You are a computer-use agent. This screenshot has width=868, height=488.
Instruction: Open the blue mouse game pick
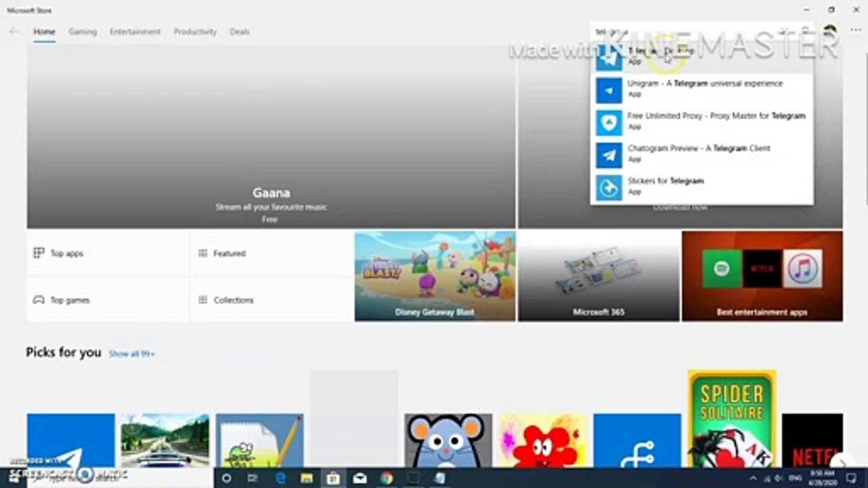click(448, 441)
